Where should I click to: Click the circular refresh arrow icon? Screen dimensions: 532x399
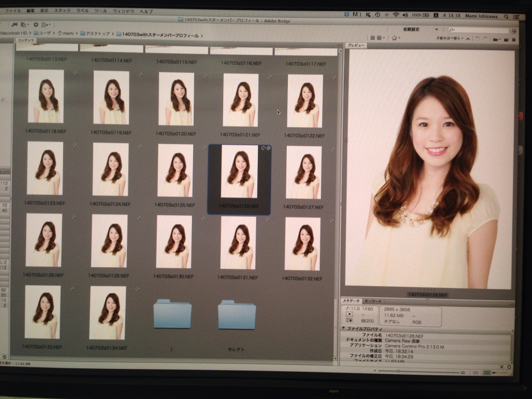pos(36,25)
